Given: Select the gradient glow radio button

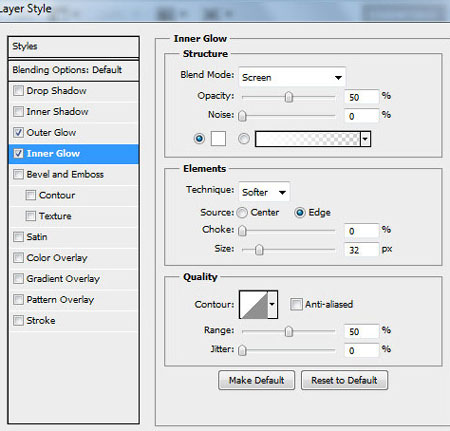Looking at the screenshot, I should 244,139.
